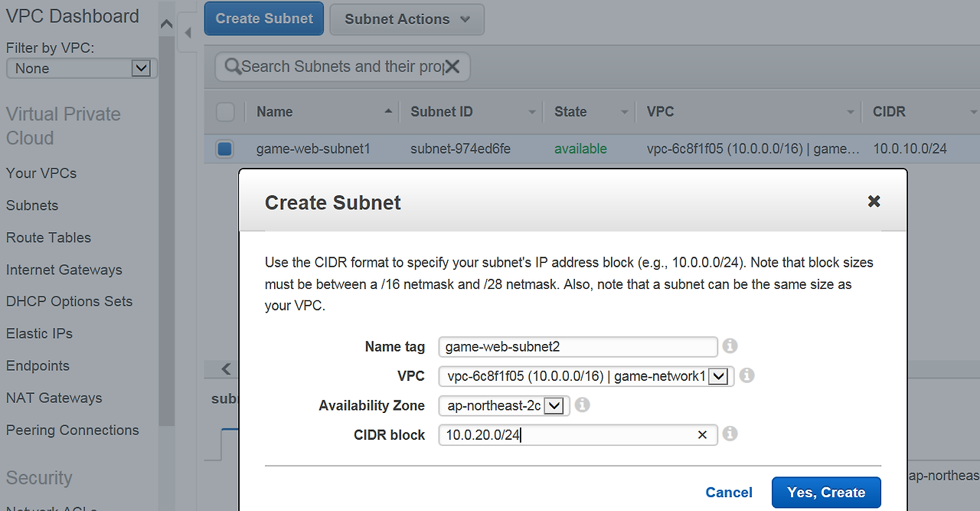Click subnet-974ed6fe ID cell
This screenshot has width=980, height=511.
(461, 149)
